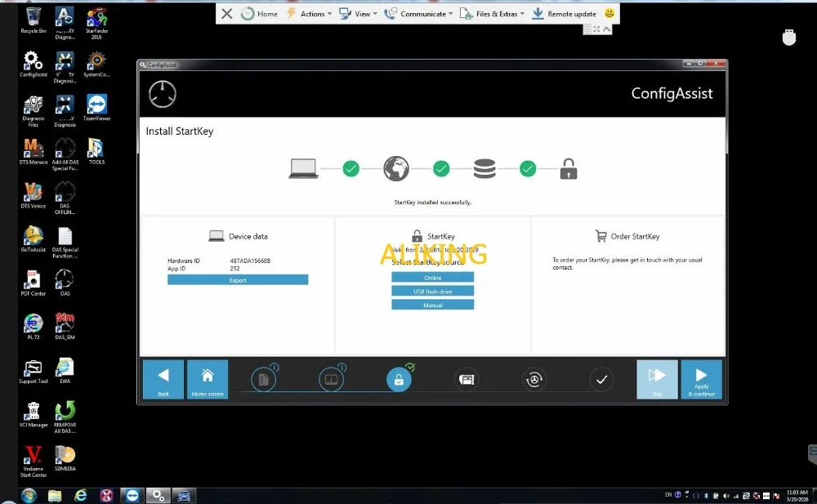This screenshot has height=504, width=817.
Task: Open the PL 72 shortcut
Action: click(x=33, y=327)
